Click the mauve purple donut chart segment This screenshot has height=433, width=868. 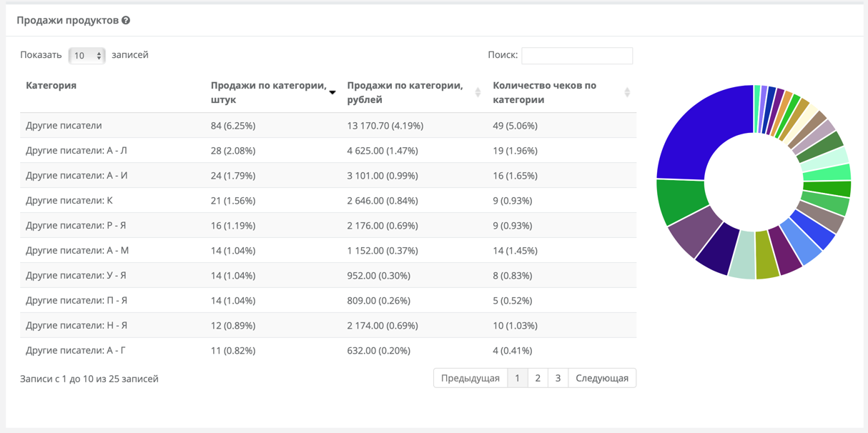tap(695, 232)
